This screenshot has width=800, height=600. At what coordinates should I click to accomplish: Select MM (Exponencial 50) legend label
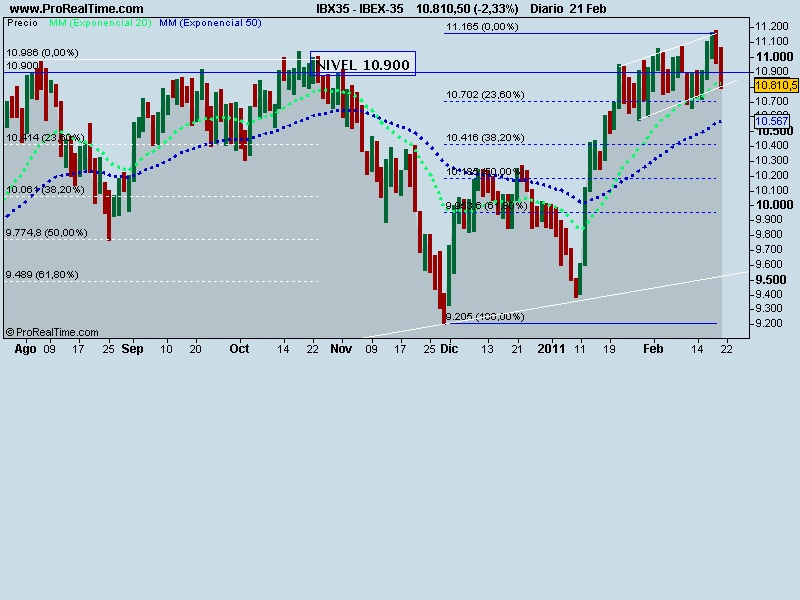pyautogui.click(x=210, y=23)
